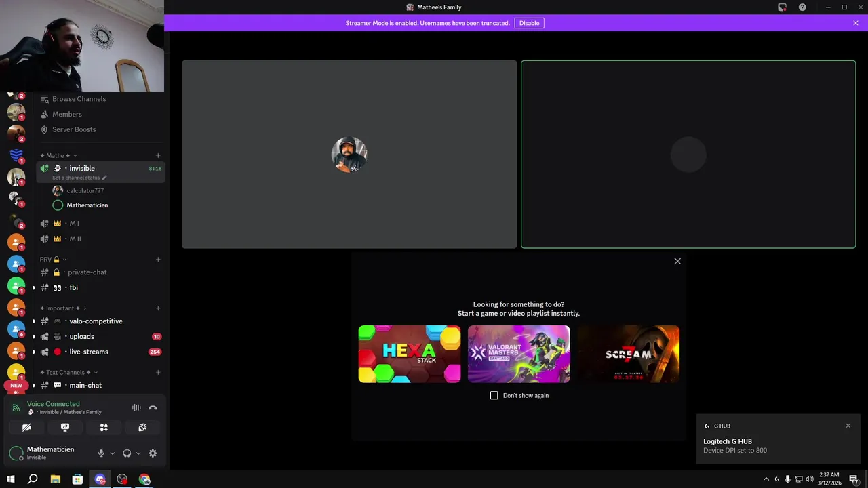The width and height of the screenshot is (868, 488).
Task: Open the soundboard button in voice panel
Action: tap(142, 428)
